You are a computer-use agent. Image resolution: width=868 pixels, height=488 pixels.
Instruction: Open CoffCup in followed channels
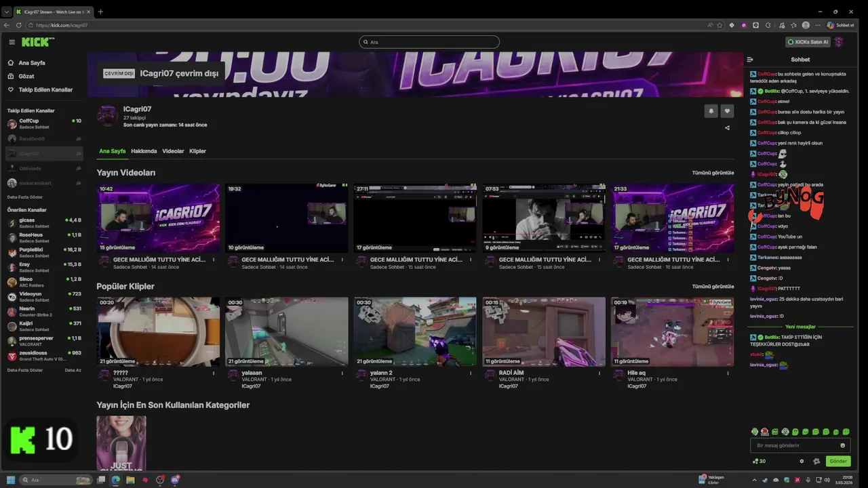44,123
